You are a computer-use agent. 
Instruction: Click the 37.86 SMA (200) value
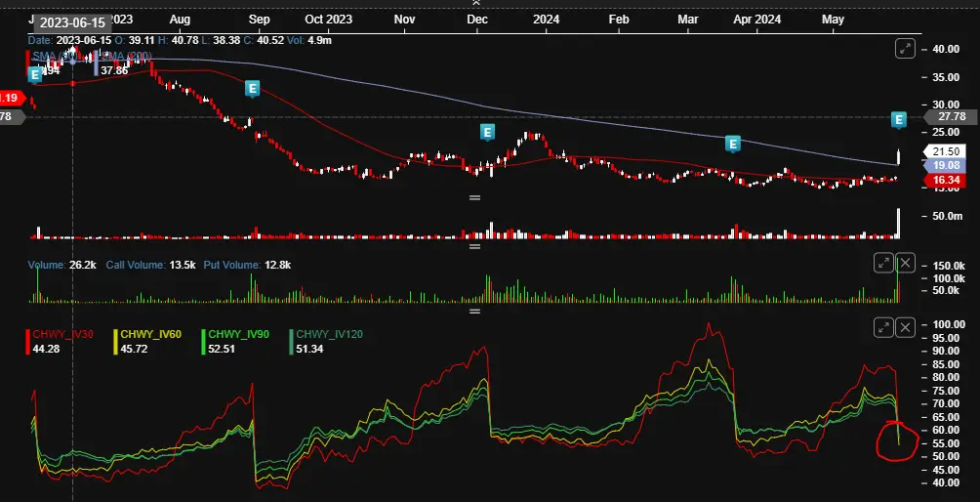tap(114, 70)
